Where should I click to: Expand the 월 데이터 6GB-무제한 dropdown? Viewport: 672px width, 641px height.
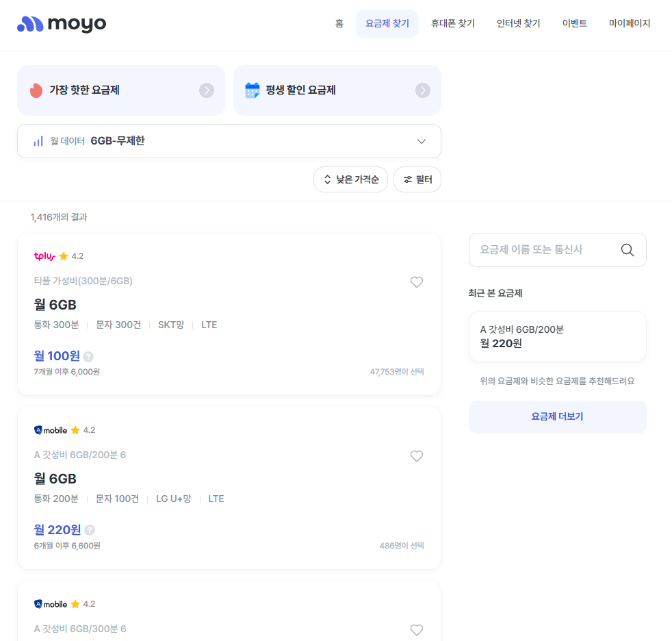click(229, 141)
